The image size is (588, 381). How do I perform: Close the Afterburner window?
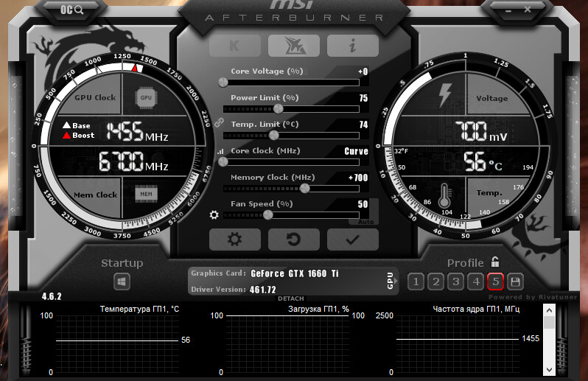point(528,10)
